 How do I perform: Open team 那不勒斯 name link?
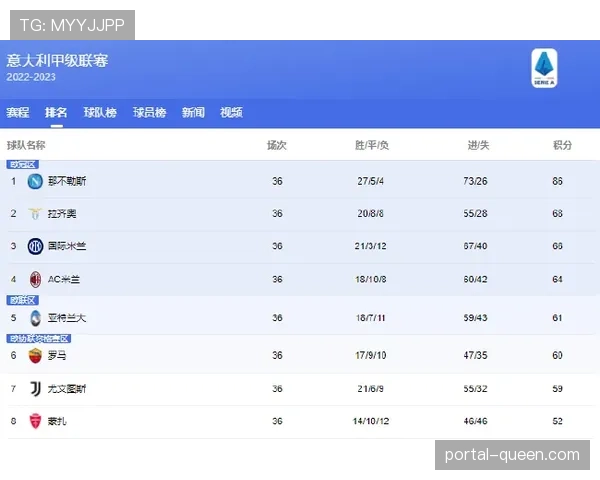coord(67,181)
